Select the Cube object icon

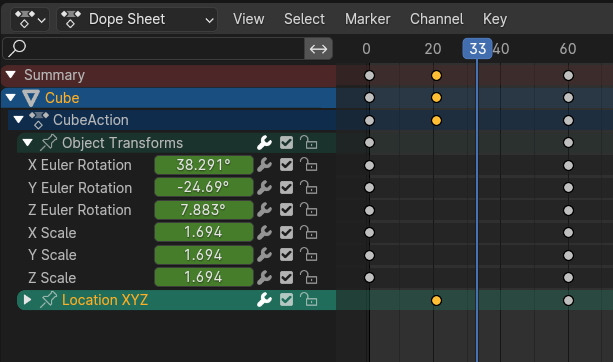point(31,98)
